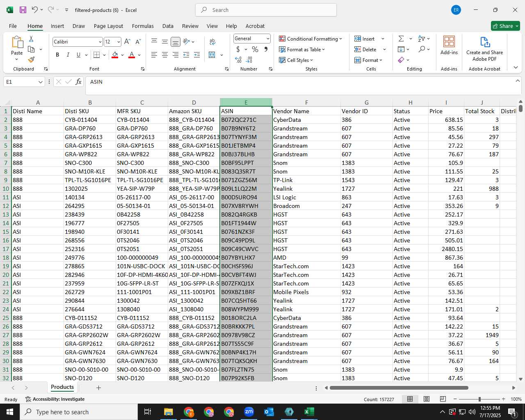Expand Format as Table menu
This screenshot has width=525, height=420.
click(x=302, y=49)
